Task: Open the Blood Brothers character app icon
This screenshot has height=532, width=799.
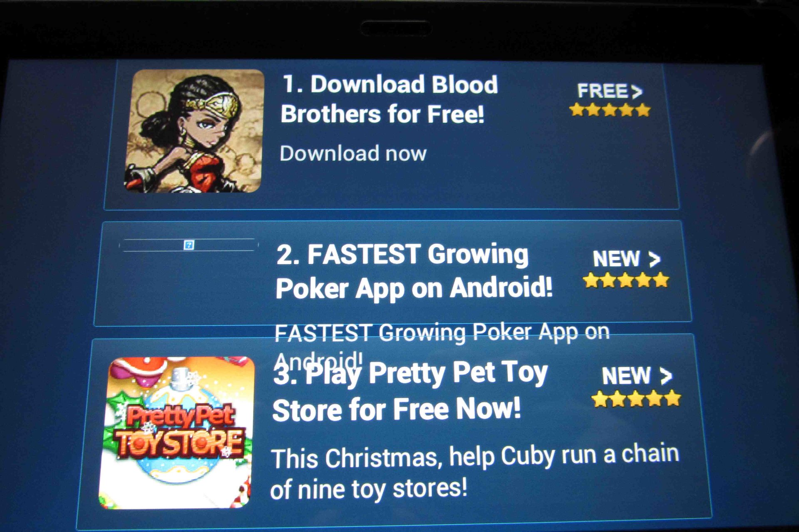Action: (x=194, y=131)
